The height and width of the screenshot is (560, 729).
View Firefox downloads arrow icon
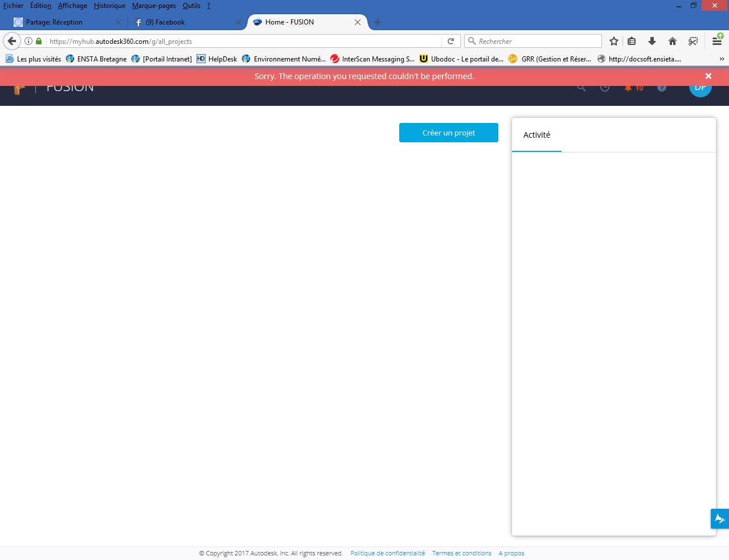(x=652, y=41)
